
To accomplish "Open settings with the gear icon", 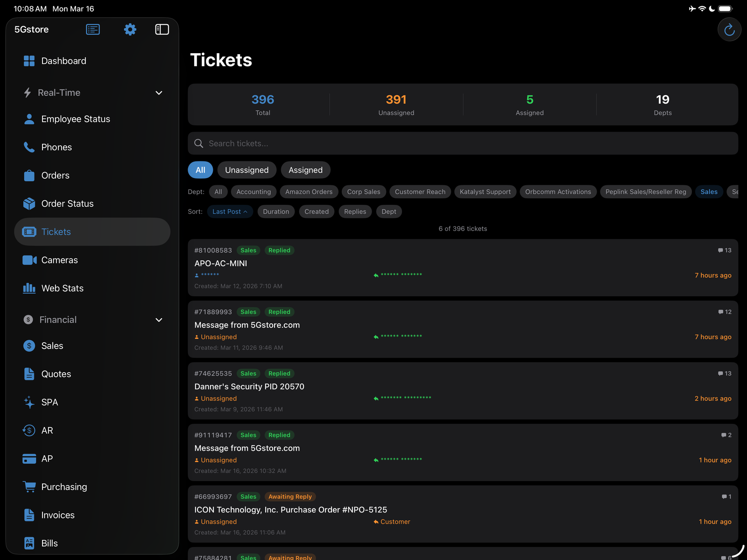I will click(130, 29).
